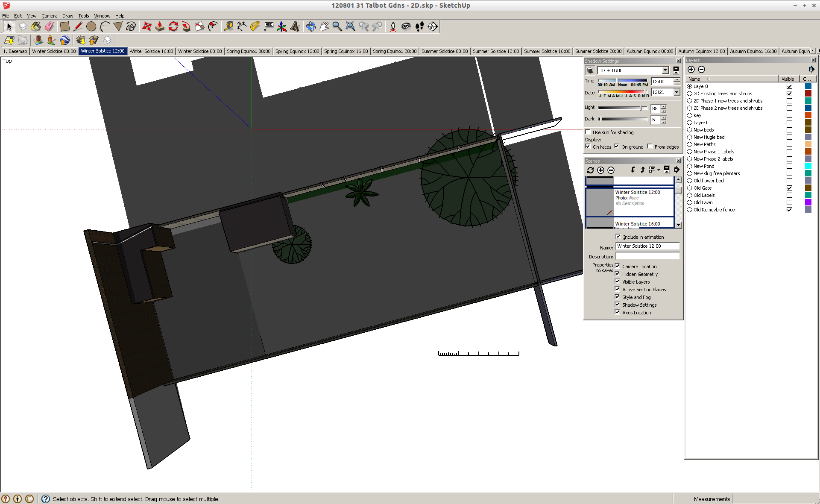Toggle visibility of New Pond layer
The image size is (820, 504).
(789, 166)
